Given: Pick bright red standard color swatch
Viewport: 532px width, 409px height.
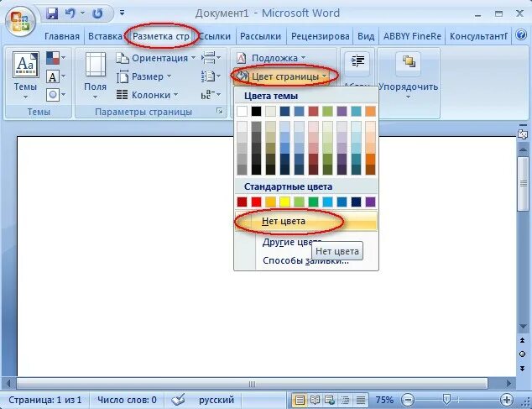Looking at the screenshot, I should click(256, 202).
